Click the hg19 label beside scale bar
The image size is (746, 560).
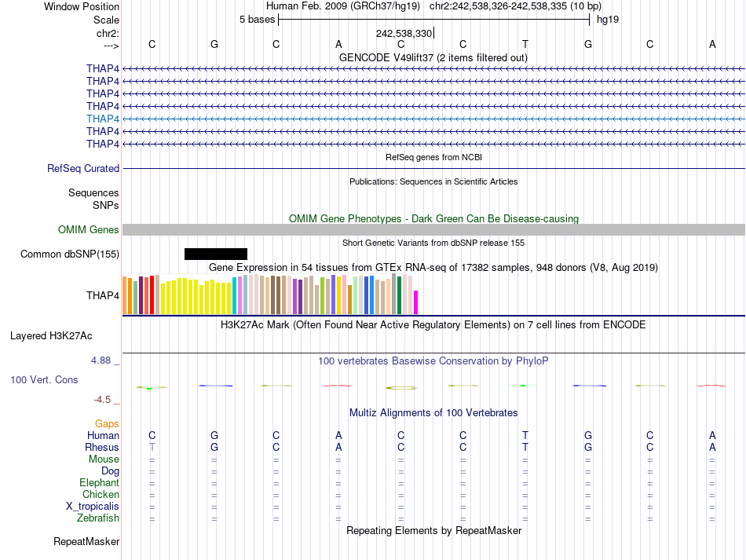pos(608,20)
